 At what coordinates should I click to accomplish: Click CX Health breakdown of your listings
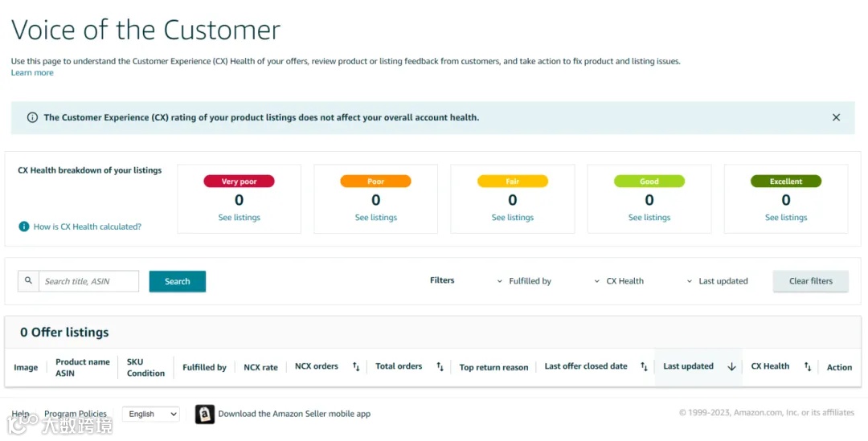pyautogui.click(x=90, y=170)
